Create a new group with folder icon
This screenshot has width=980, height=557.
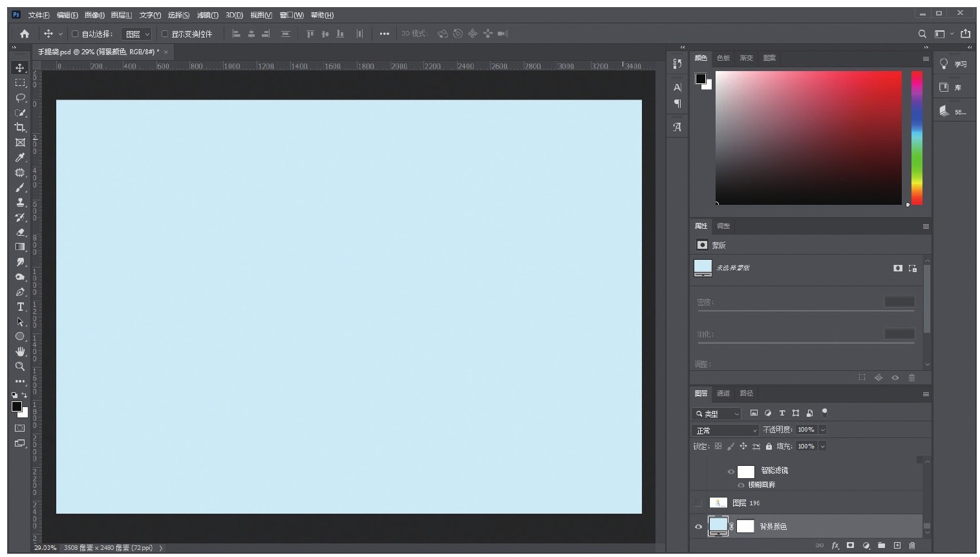point(882,545)
